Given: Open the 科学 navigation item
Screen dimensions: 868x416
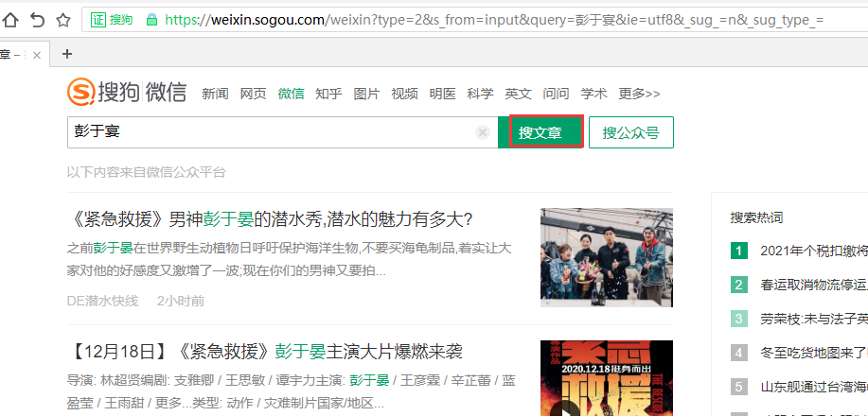Looking at the screenshot, I should [x=480, y=94].
